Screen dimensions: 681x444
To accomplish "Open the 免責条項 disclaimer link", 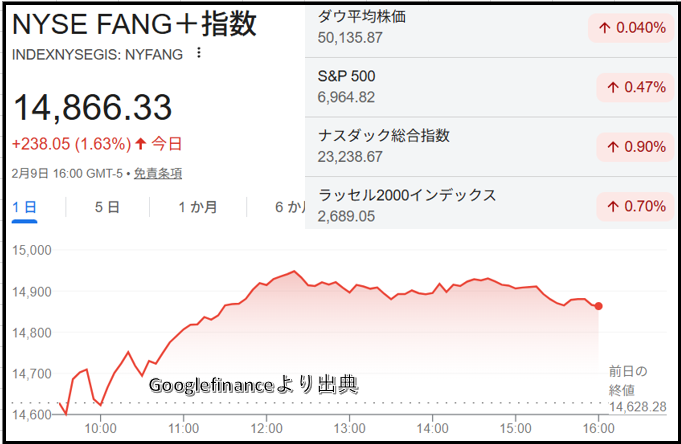I will [158, 173].
